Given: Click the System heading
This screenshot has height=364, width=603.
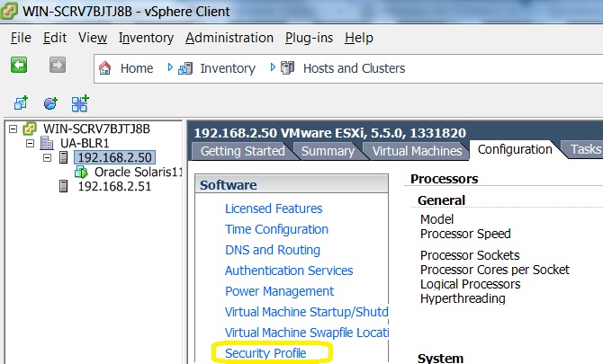Looking at the screenshot, I should pyautogui.click(x=440, y=359).
